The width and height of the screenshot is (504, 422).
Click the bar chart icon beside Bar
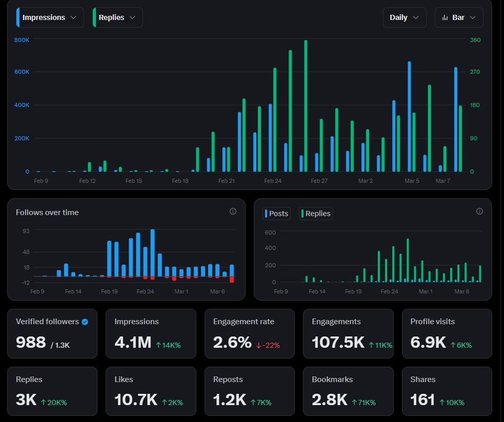(445, 17)
